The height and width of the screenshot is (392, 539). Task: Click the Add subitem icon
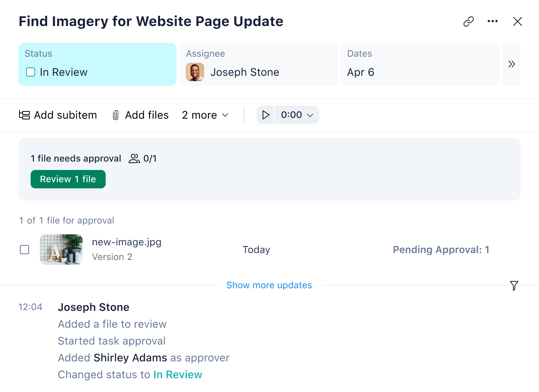pos(24,115)
